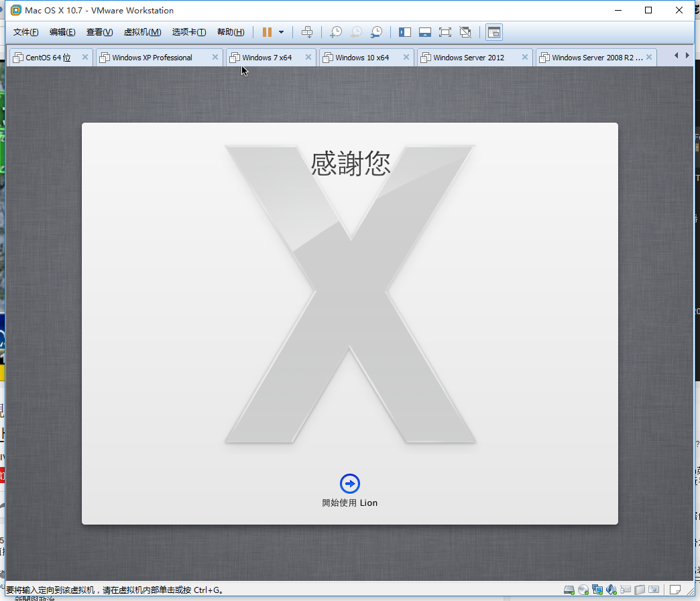Close the Windows Server 2012 tab

(x=525, y=57)
